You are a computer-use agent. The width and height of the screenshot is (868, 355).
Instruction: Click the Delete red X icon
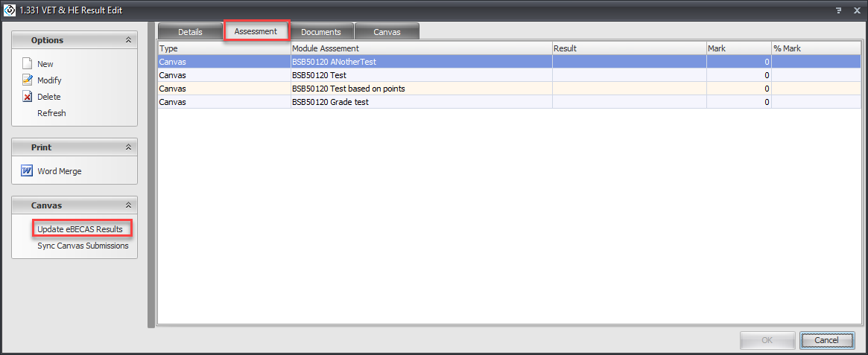point(27,97)
